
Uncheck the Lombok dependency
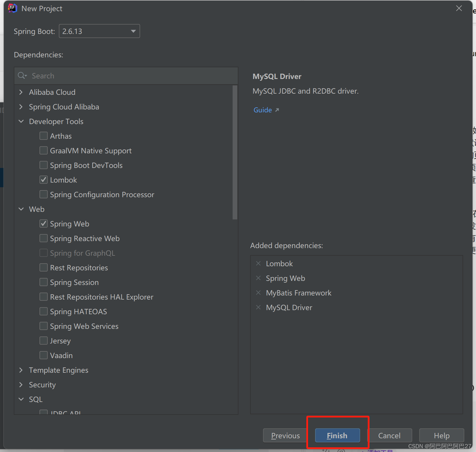[44, 180]
